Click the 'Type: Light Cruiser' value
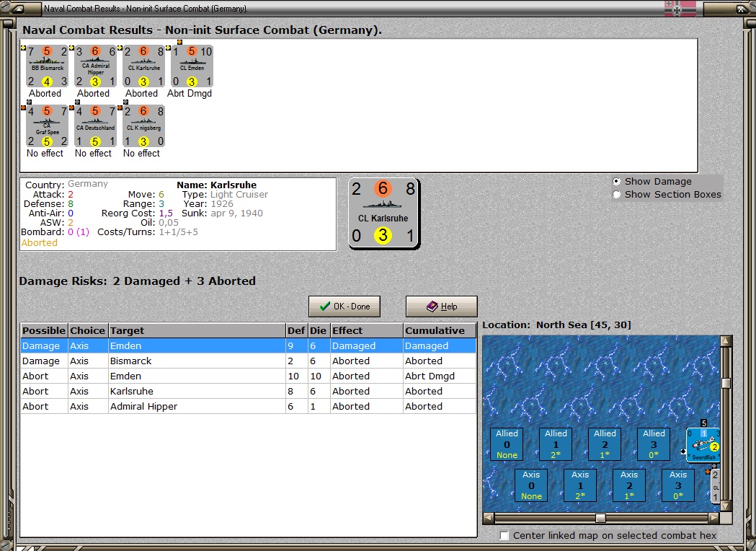The image size is (756, 551). 239,195
